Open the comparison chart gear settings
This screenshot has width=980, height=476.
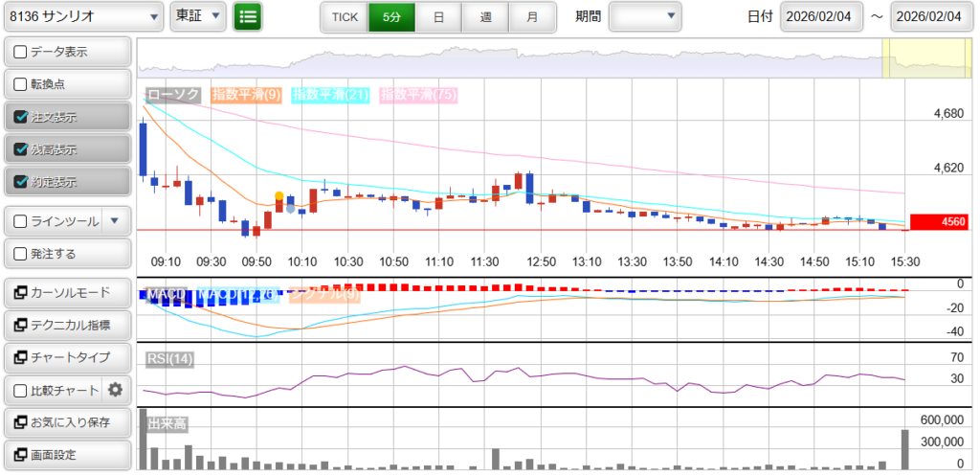pyautogui.click(x=116, y=390)
